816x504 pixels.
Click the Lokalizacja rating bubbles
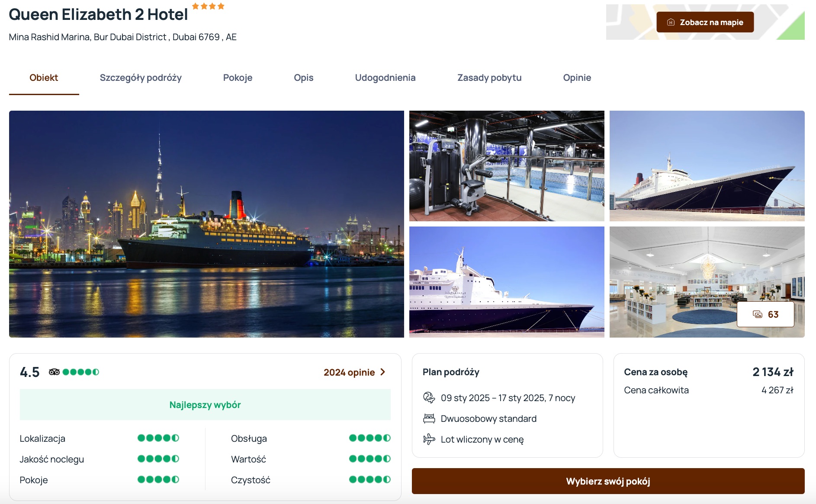[x=158, y=438]
